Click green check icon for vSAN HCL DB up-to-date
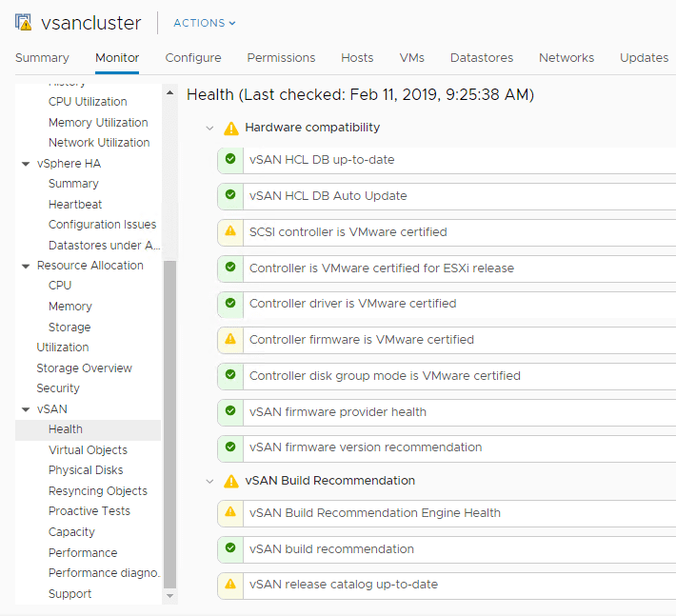The width and height of the screenshot is (676, 616). pyautogui.click(x=230, y=159)
